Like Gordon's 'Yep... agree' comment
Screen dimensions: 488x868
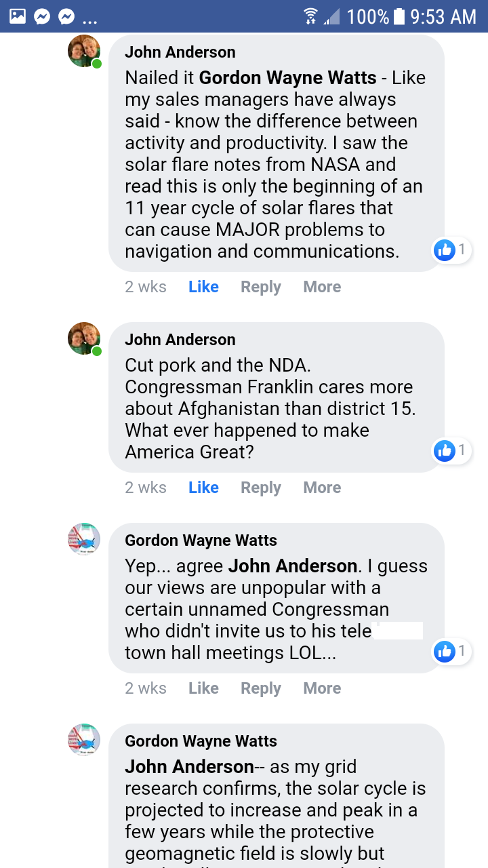tap(203, 688)
